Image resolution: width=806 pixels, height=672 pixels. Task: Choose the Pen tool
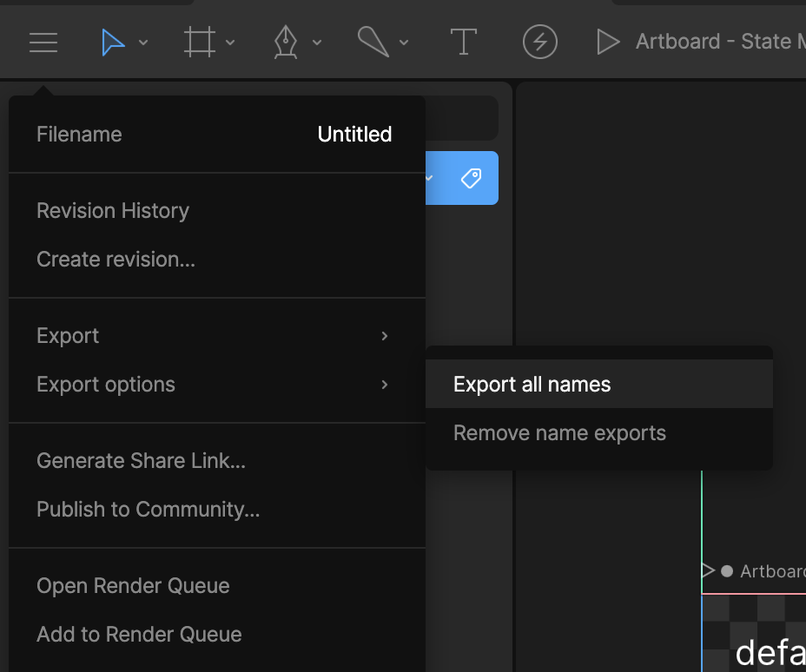click(287, 41)
